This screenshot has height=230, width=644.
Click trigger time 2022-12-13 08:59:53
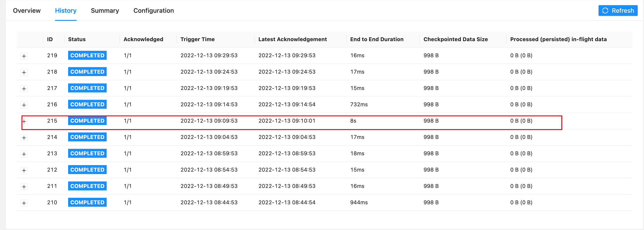click(209, 153)
